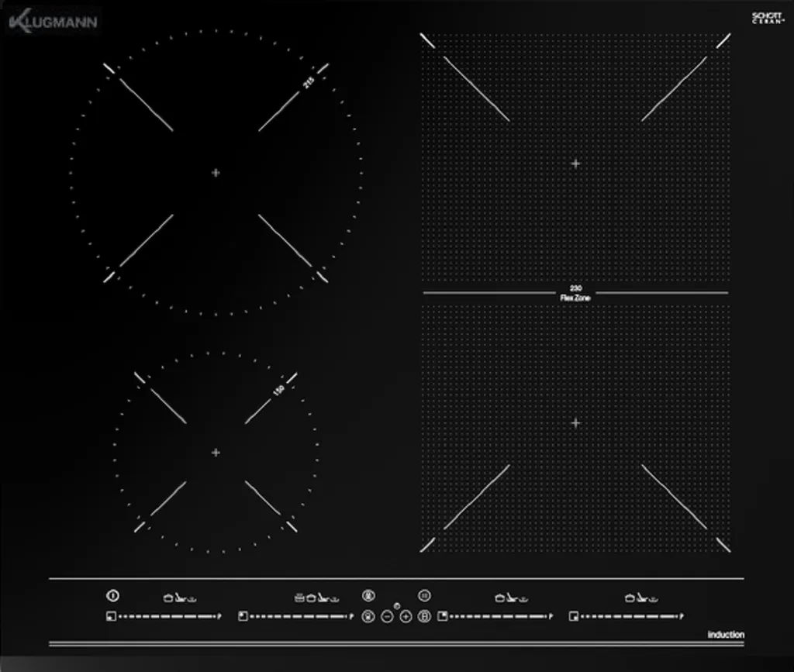This screenshot has height=672, width=794.
Task: Click the Klugmann brand logo
Action: pyautogui.click(x=53, y=22)
